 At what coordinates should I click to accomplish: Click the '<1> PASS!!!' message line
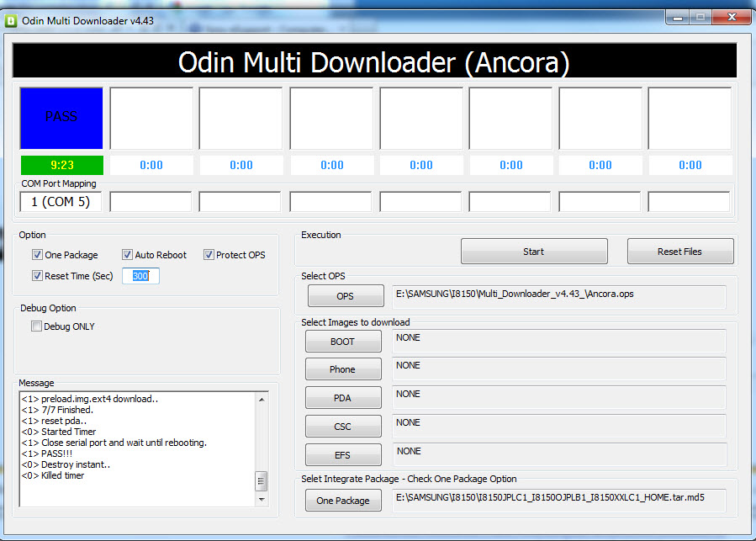(47, 453)
